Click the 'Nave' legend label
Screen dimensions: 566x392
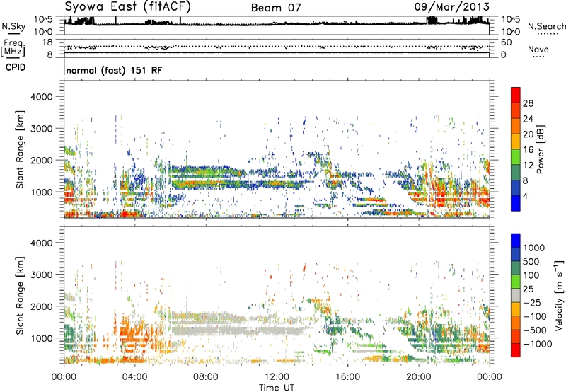pyautogui.click(x=538, y=50)
